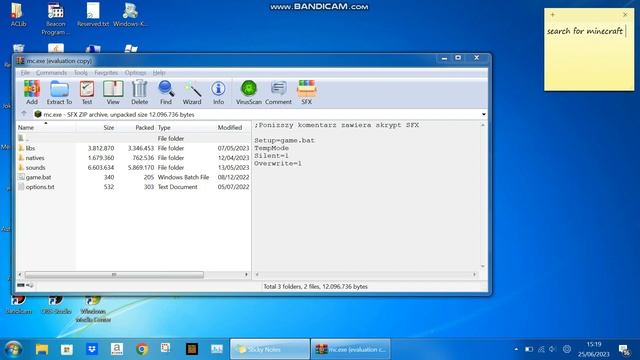Expand the archive path dropdown arrow
The height and width of the screenshot is (360, 640).
(x=484, y=114)
